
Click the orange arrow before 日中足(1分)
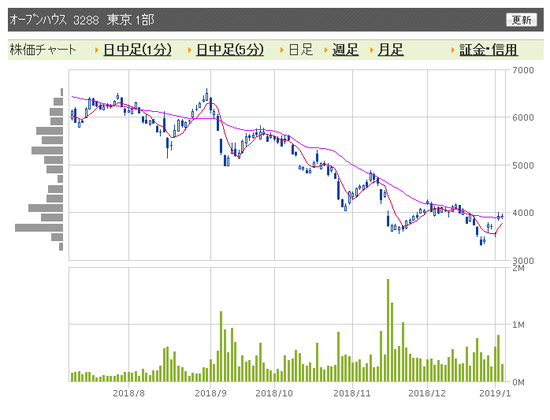point(97,50)
